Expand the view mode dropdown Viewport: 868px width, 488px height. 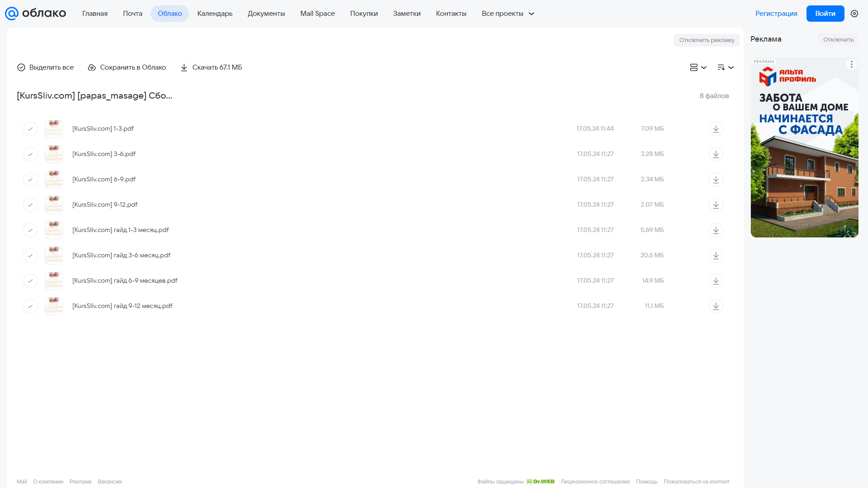tap(698, 67)
